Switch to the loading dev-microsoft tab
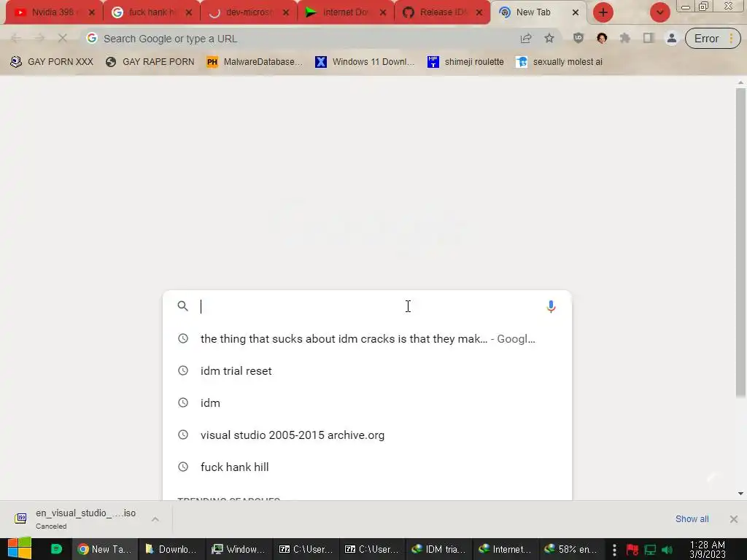The image size is (747, 560). click(x=249, y=12)
